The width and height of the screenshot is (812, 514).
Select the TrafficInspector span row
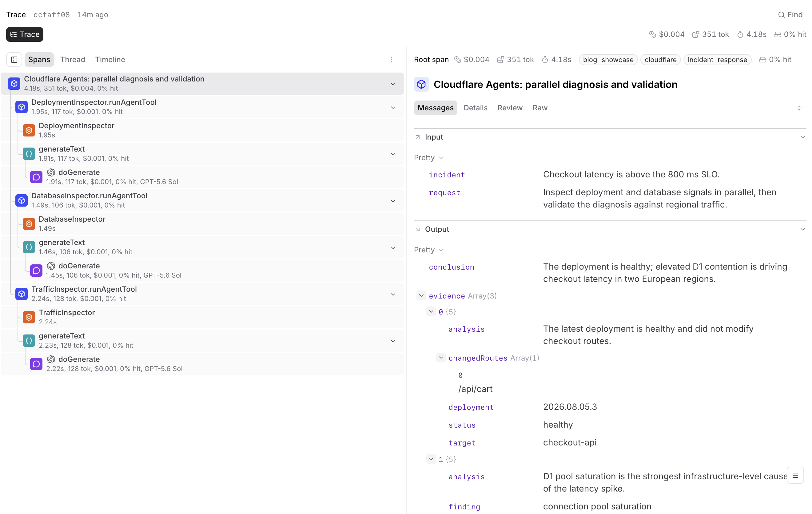coord(202,317)
